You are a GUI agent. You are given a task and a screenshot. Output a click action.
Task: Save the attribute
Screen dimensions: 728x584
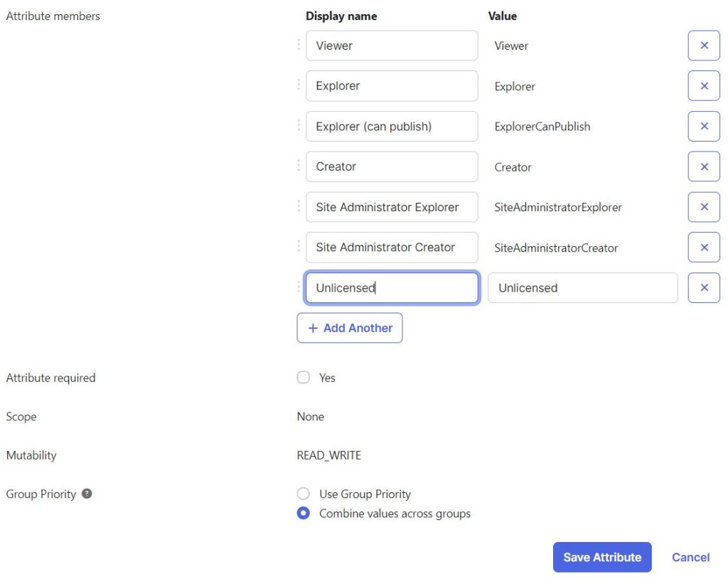pyautogui.click(x=601, y=557)
